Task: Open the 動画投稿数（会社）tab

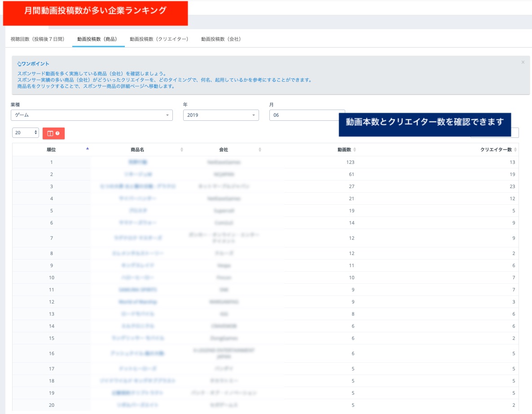Action: pos(221,39)
